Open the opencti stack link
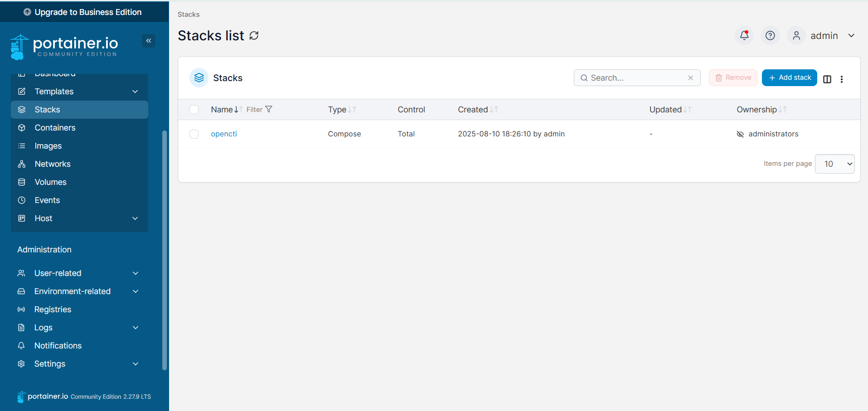This screenshot has width=868, height=411. (x=224, y=134)
